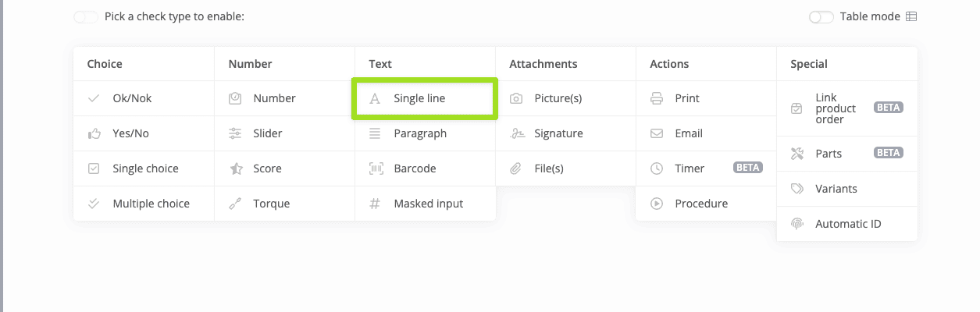Select the Single line text check
980x312 pixels.
419,98
